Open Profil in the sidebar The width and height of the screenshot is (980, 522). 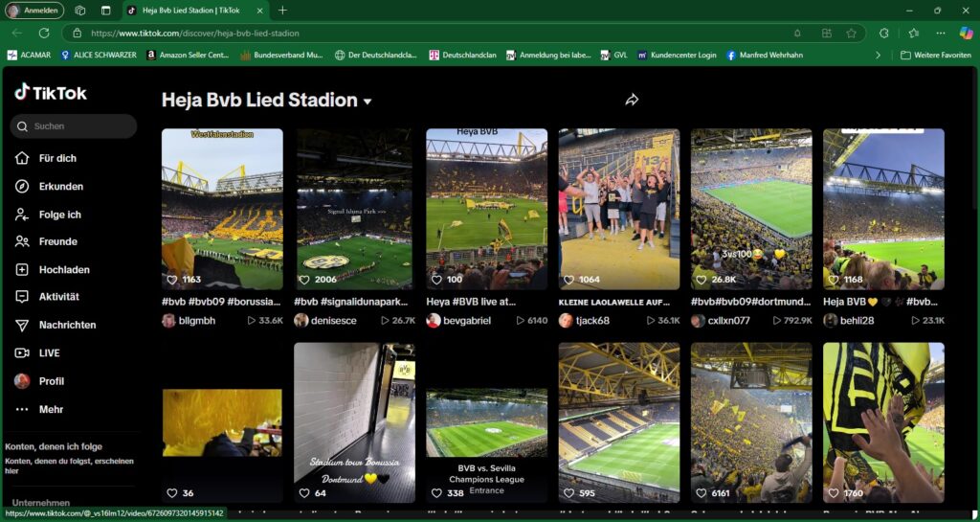[52, 381]
